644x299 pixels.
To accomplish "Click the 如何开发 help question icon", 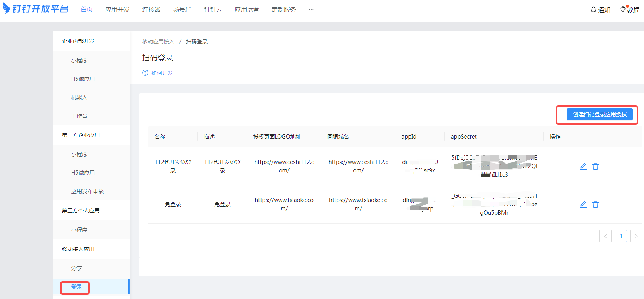I will (145, 73).
